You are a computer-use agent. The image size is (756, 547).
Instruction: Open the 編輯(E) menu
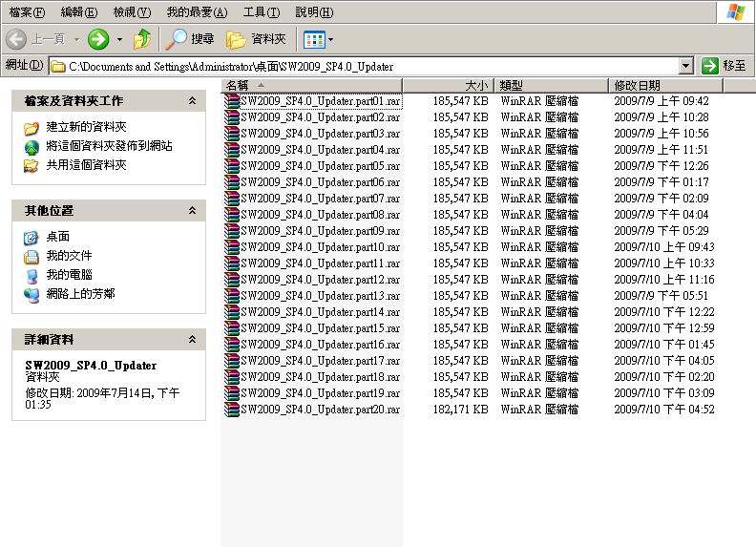click(x=79, y=12)
